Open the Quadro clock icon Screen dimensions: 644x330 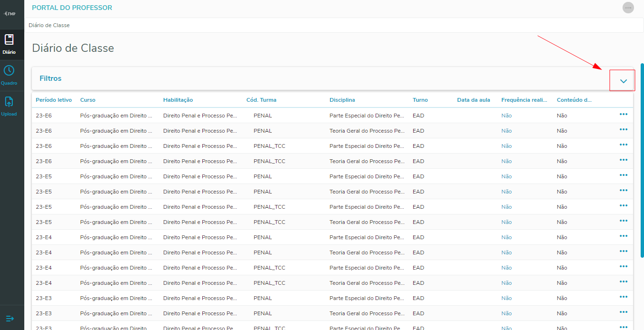pyautogui.click(x=9, y=71)
